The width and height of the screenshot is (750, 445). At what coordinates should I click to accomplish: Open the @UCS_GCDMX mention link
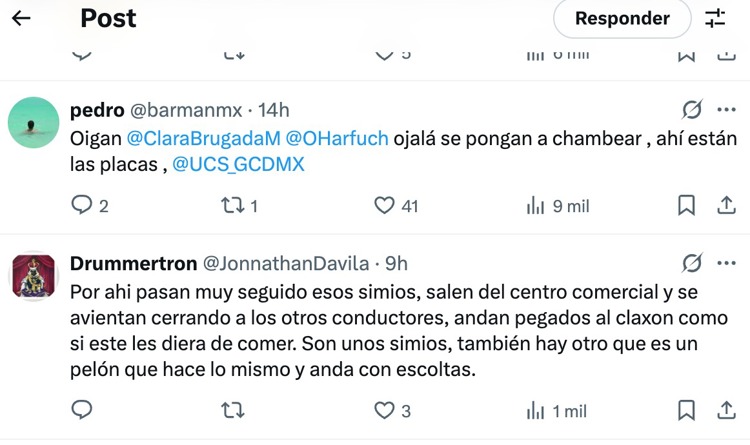pyautogui.click(x=238, y=164)
